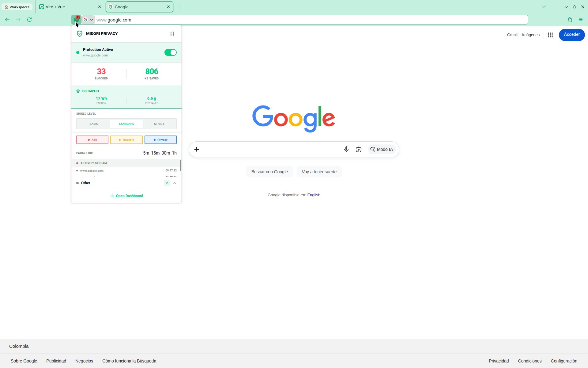This screenshot has height=368, width=588.
Task: Click the voice search microphone icon
Action: (346, 149)
